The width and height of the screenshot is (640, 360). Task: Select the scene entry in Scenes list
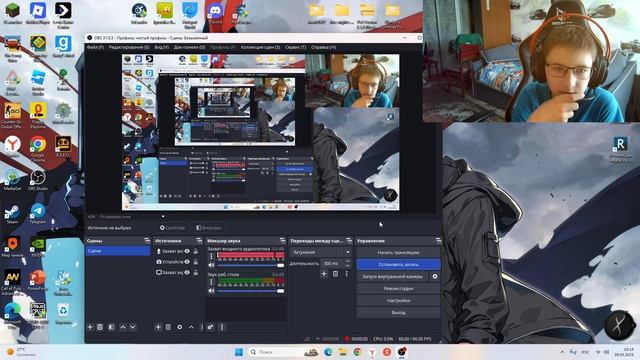click(x=118, y=251)
